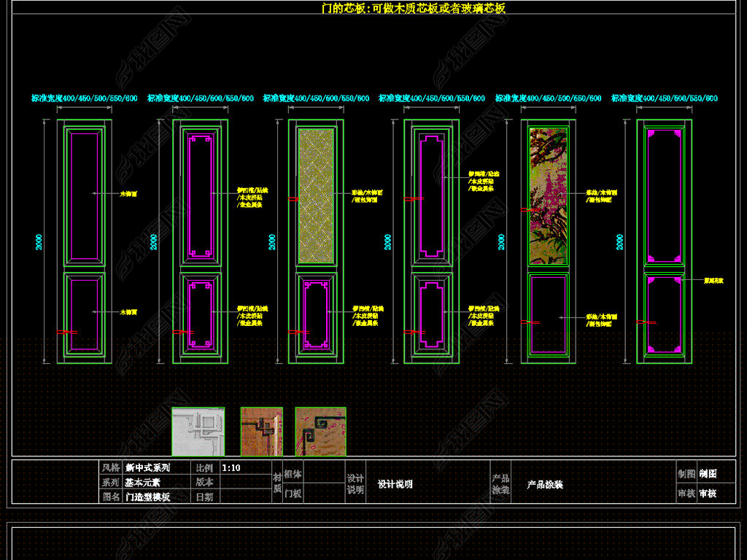The width and height of the screenshot is (747, 560).
Task: Click the 材质 label in the title block
Action: [277, 483]
